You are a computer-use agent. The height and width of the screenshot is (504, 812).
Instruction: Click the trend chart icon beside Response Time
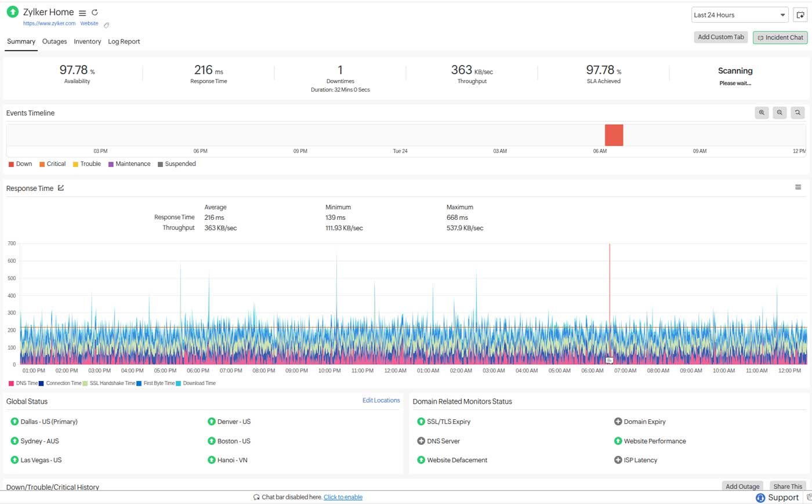point(60,188)
